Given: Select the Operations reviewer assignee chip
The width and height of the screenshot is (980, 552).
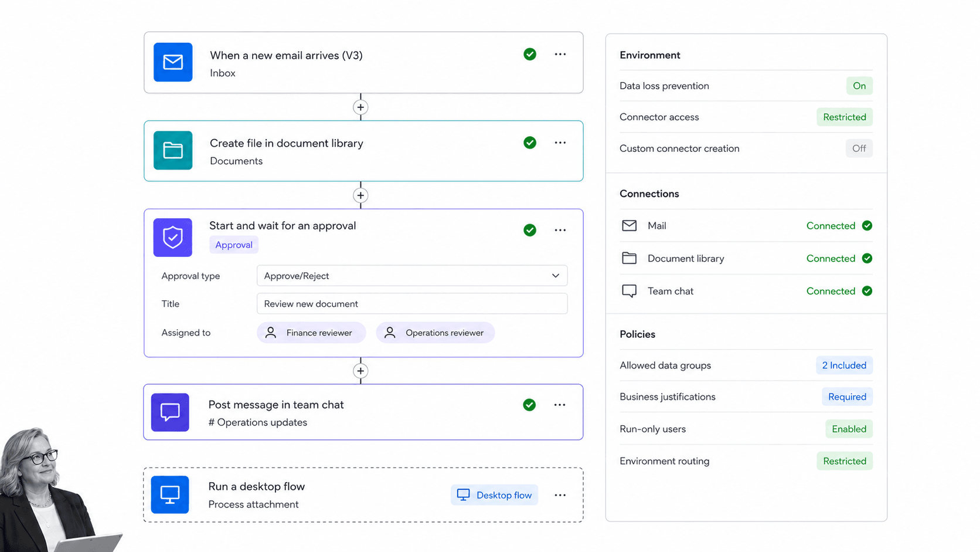Looking at the screenshot, I should click(x=435, y=333).
